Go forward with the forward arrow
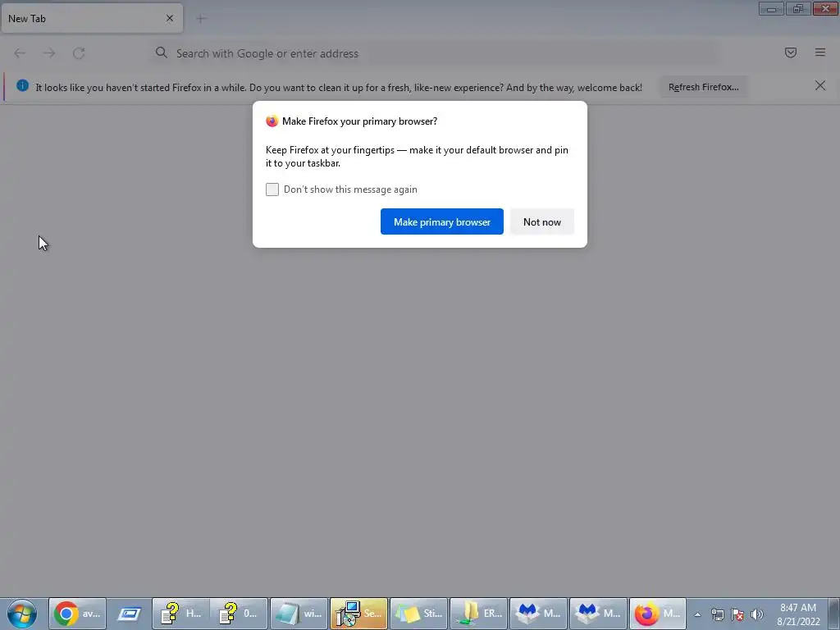The width and height of the screenshot is (840, 630). (49, 53)
